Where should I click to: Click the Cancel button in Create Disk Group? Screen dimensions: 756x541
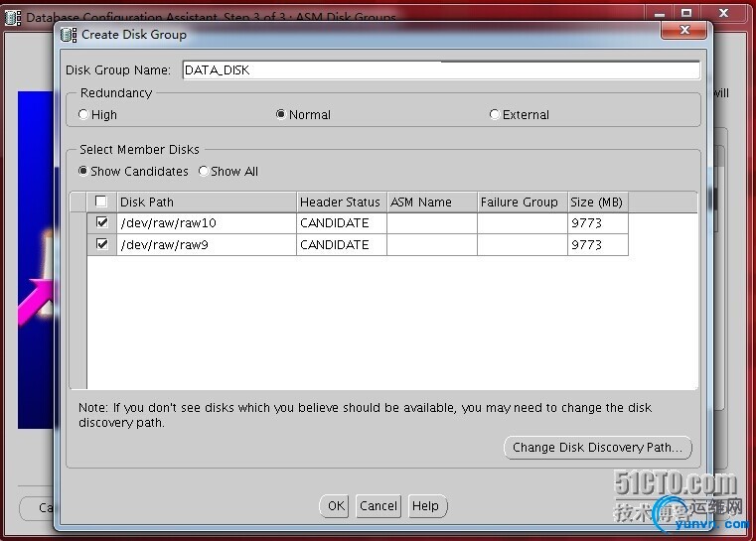coord(378,506)
